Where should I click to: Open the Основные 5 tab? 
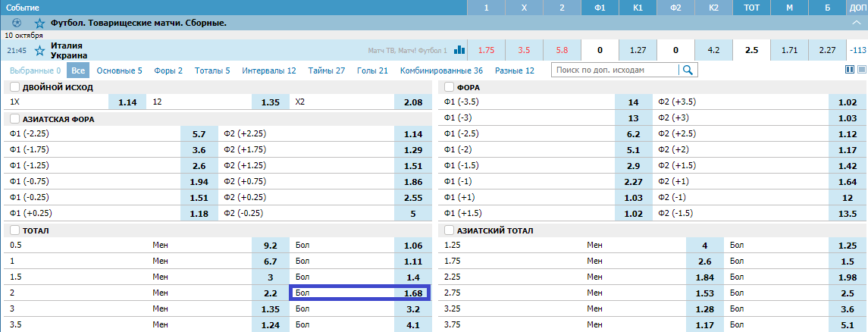click(119, 70)
